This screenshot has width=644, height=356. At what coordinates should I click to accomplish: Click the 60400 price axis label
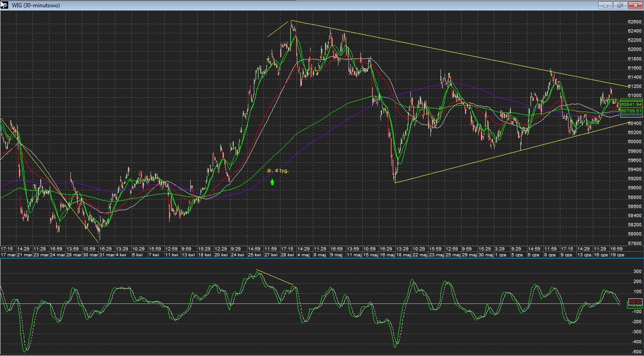(634, 123)
